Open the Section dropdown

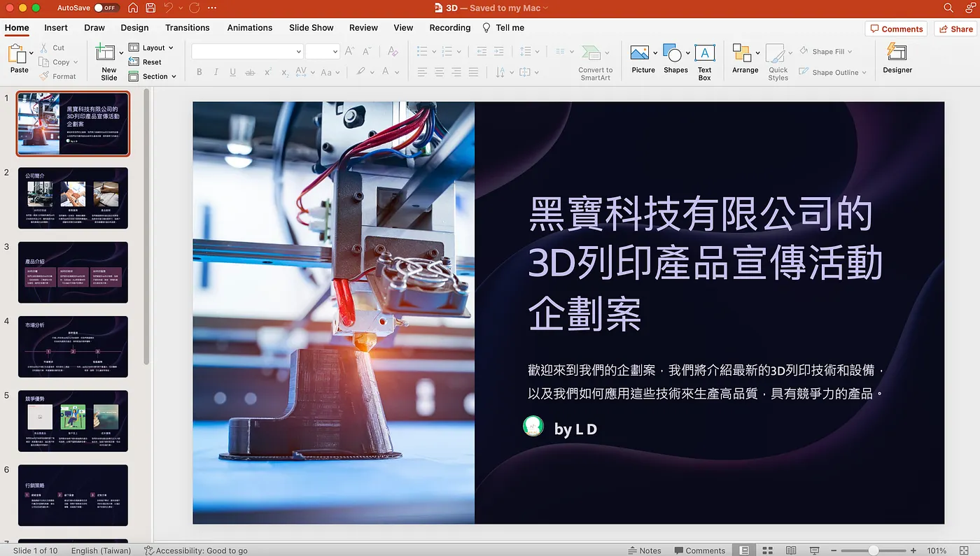[153, 76]
